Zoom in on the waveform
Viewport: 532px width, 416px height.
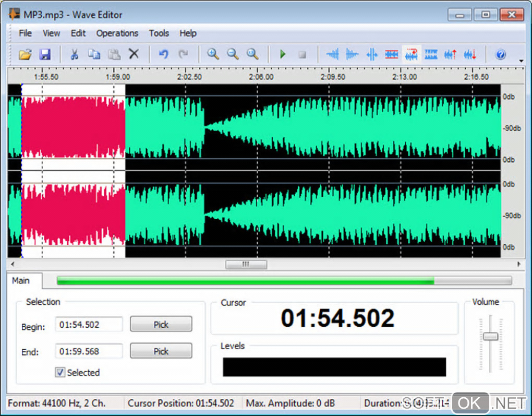click(x=213, y=54)
